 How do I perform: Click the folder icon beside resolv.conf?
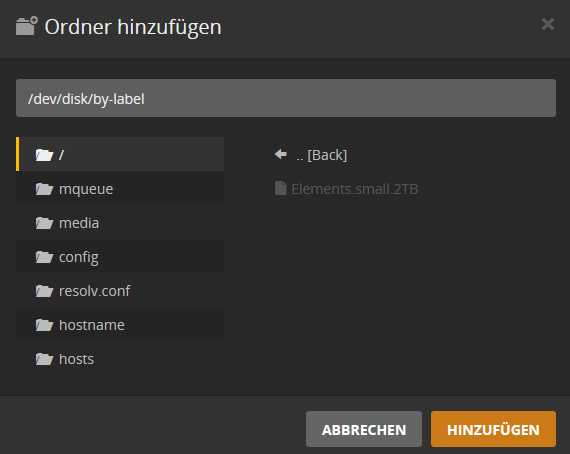coord(44,291)
